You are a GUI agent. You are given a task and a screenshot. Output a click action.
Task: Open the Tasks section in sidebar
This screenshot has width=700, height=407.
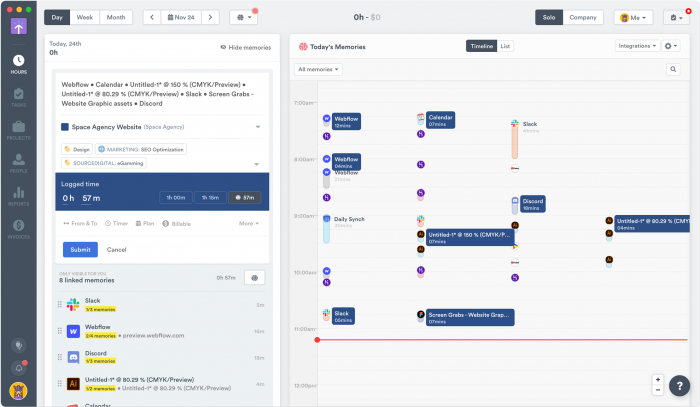pyautogui.click(x=18, y=97)
